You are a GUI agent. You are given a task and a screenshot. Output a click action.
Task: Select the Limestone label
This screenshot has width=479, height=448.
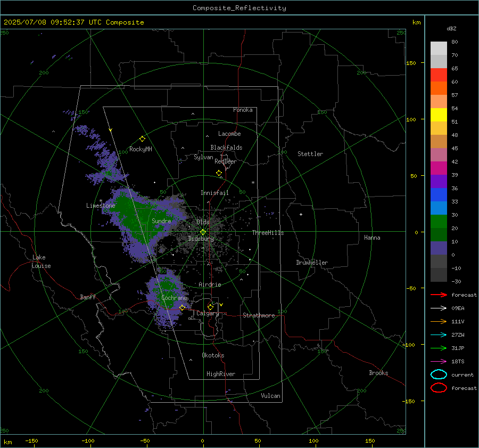[x=101, y=206]
